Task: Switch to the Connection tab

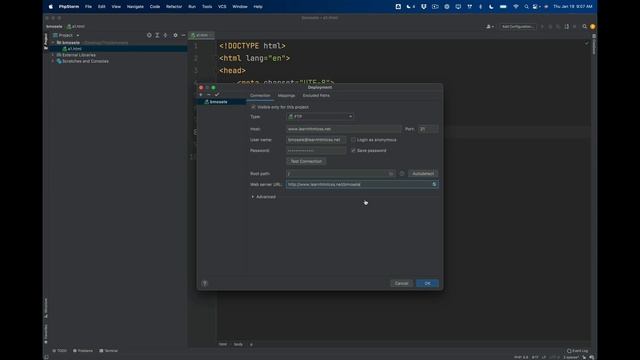Action: pos(260,96)
